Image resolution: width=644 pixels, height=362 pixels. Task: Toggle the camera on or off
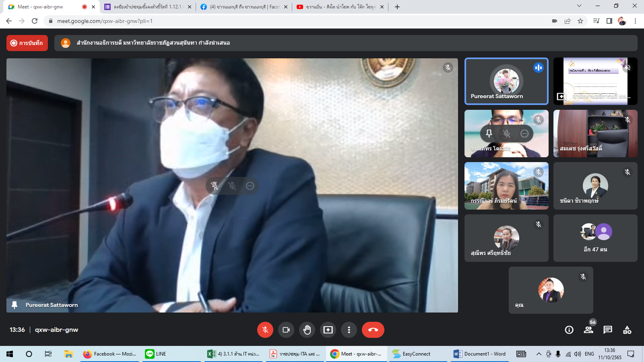[286, 330]
